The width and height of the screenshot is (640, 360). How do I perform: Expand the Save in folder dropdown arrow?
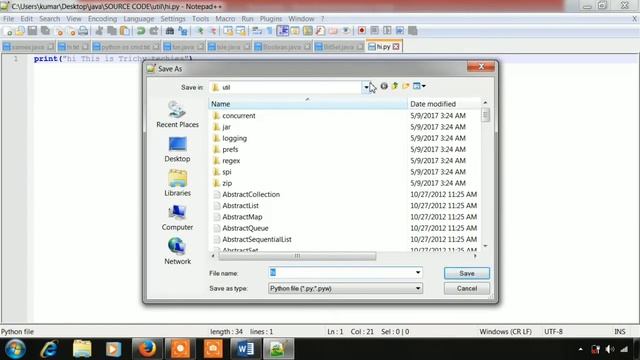coord(366,87)
